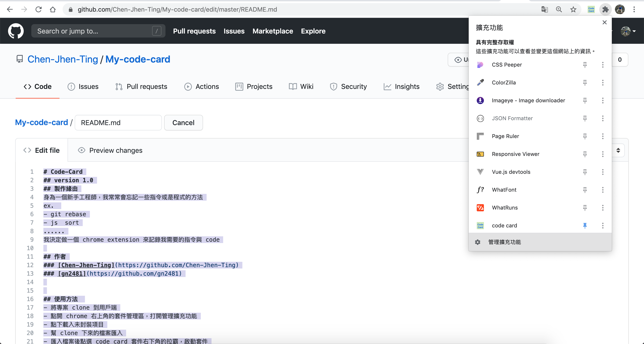The height and width of the screenshot is (344, 644).
Task: Click the Extensions puzzle icon in toolbar
Action: [605, 9]
